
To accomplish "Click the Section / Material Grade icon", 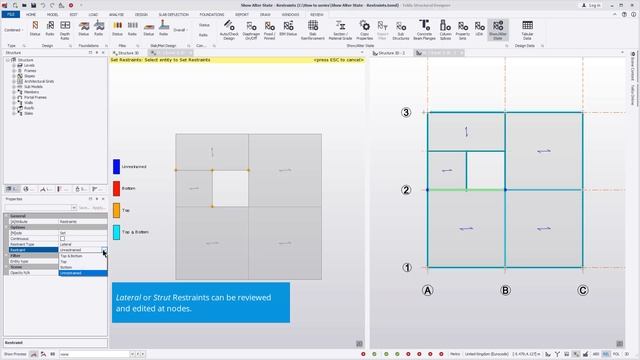I will tap(340, 29).
